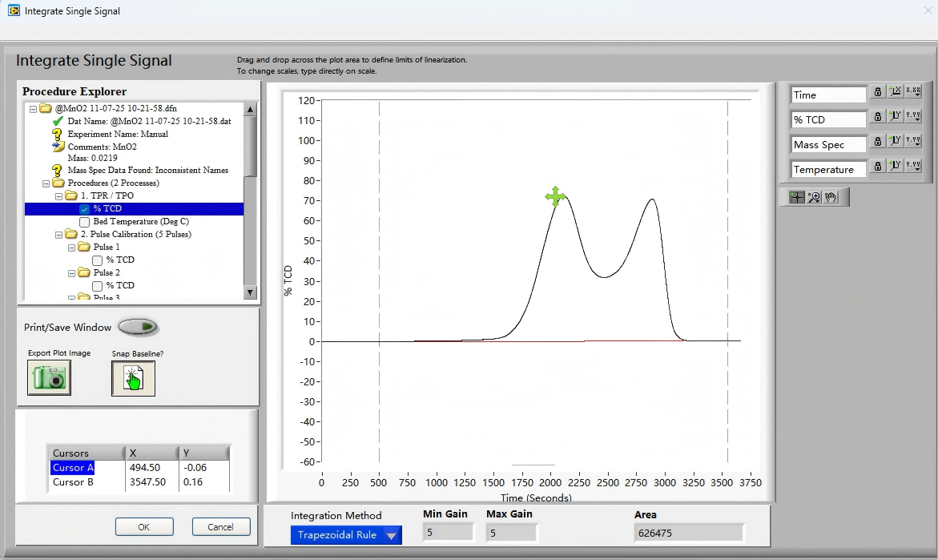This screenshot has height=560, width=938.
Task: Collapse the @MnO2 .dfn root node
Action: [x=33, y=109]
